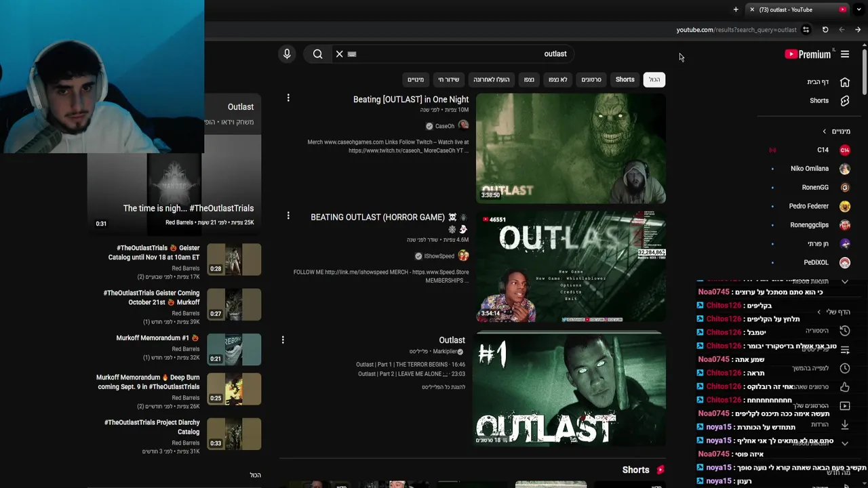Click the youtube.com address bar URL
This screenshot has width=868, height=488.
[x=736, y=30]
